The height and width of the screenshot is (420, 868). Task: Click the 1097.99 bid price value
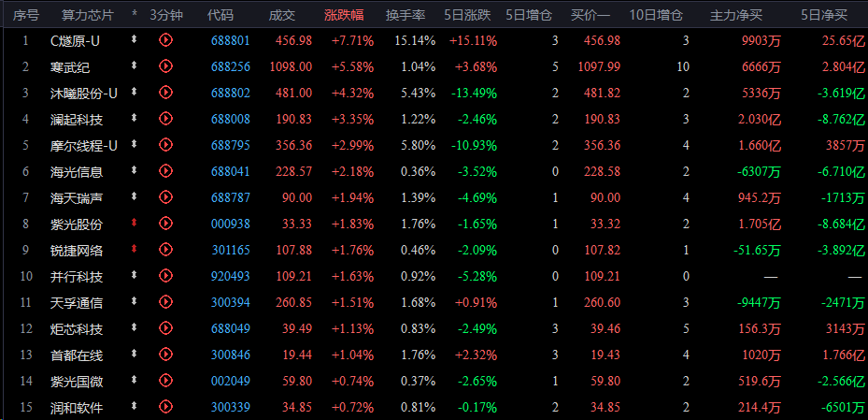[599, 67]
